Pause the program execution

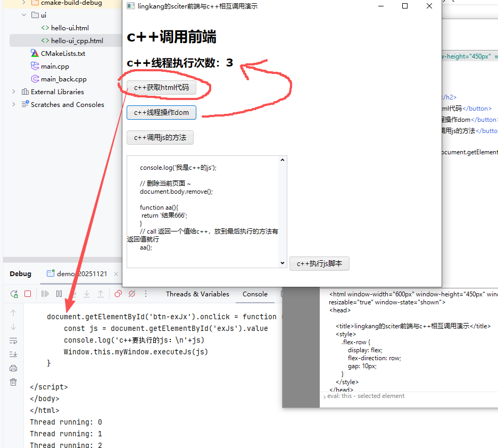click(x=59, y=294)
